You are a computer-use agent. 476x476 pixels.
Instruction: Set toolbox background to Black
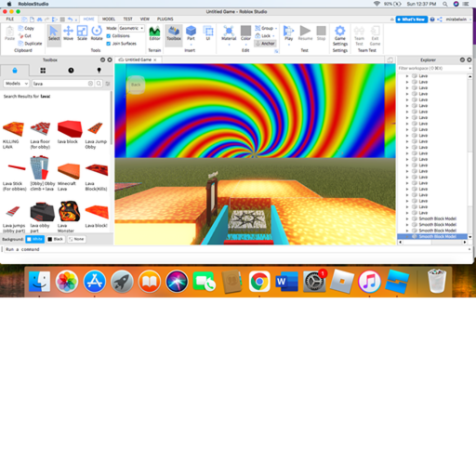pyautogui.click(x=56, y=239)
